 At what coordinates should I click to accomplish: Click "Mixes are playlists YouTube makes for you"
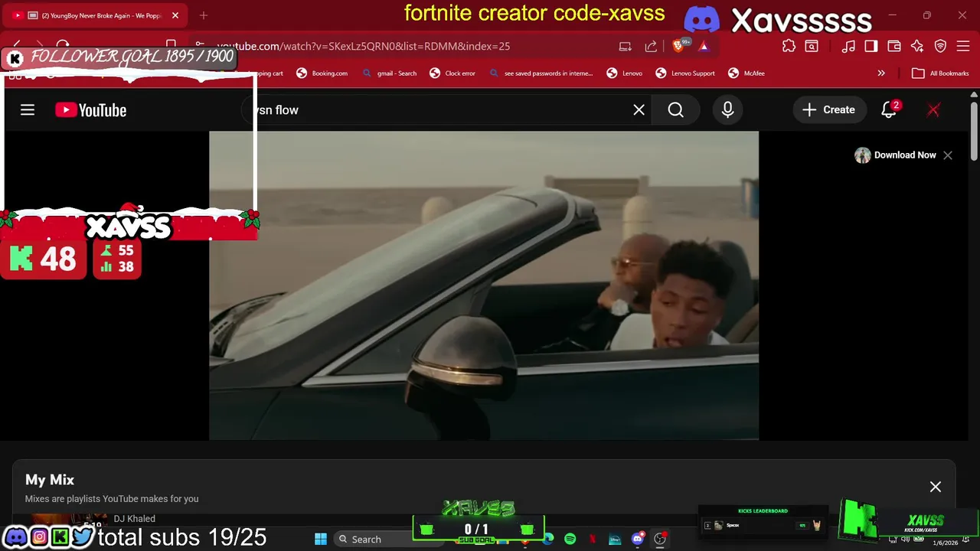(112, 499)
